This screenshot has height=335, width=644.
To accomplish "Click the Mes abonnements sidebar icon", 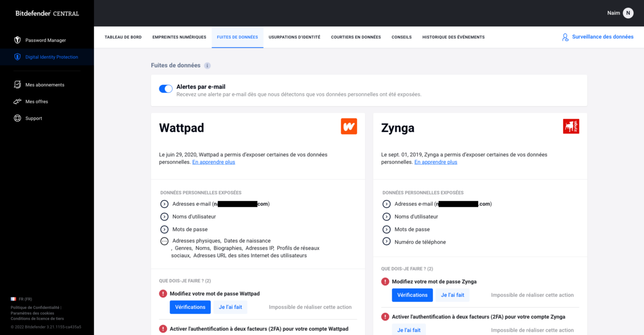I will pyautogui.click(x=17, y=85).
